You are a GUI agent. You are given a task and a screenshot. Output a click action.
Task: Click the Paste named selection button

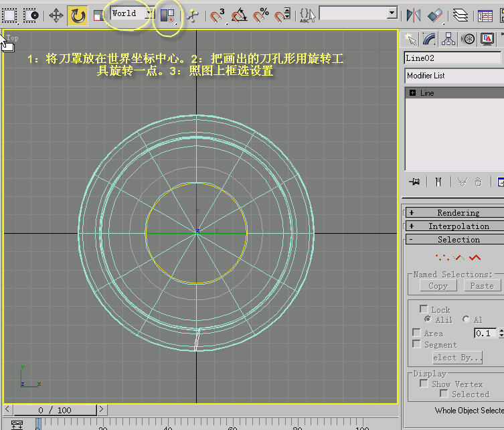point(482,286)
